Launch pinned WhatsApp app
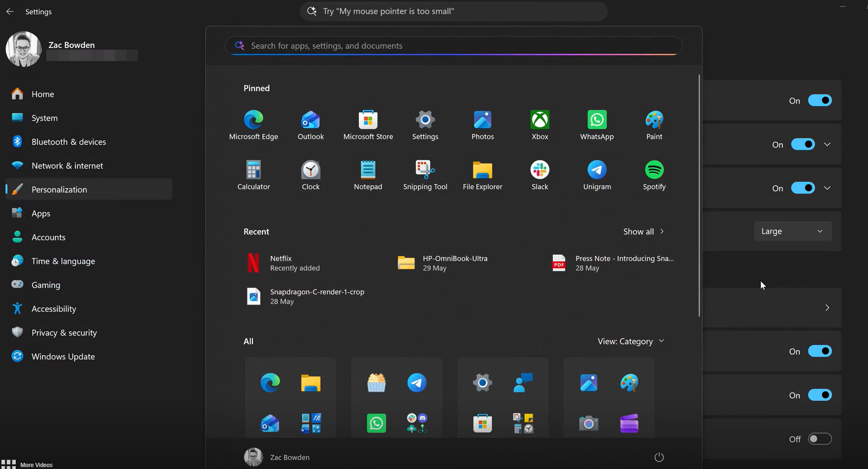Screen dimensions: 868x469 click(597, 125)
